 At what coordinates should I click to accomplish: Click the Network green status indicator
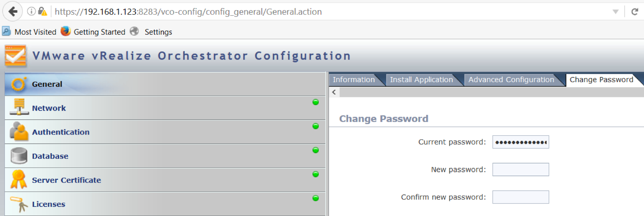[x=316, y=102]
